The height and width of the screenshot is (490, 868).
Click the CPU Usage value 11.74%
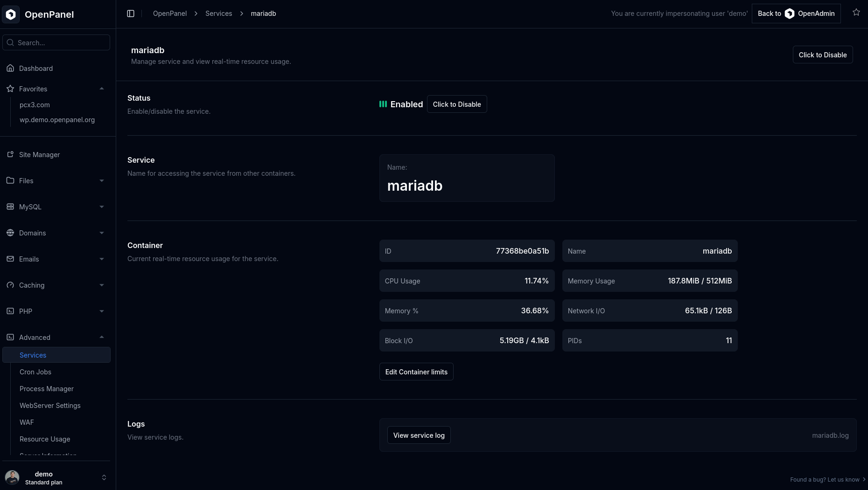[537, 281]
